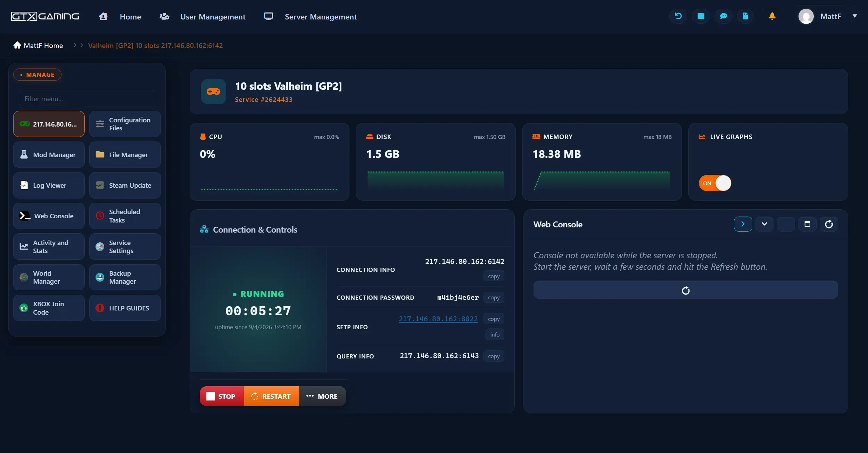
Task: Go to MattF Home breadcrumb
Action: pos(38,46)
